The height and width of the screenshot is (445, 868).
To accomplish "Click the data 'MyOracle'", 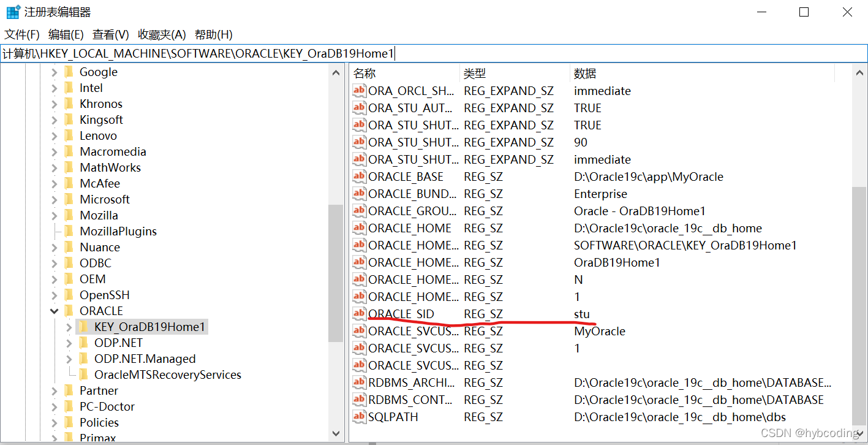I will [x=600, y=331].
